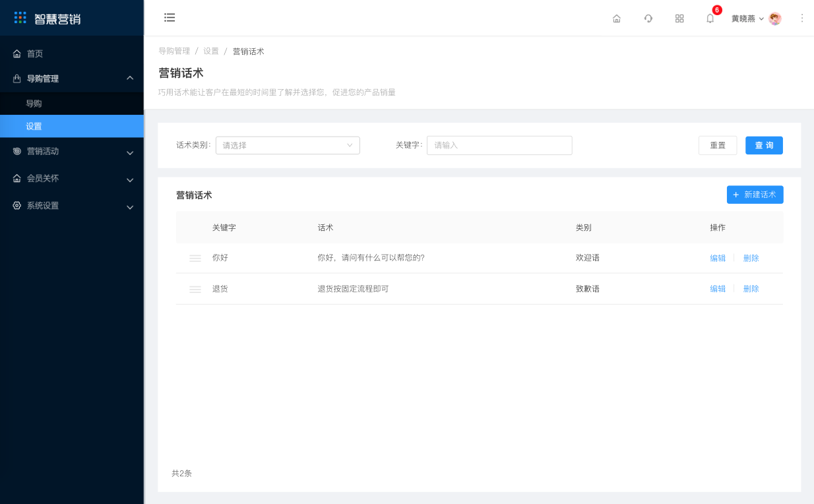Click the 新建话术 button
814x504 pixels.
(755, 195)
